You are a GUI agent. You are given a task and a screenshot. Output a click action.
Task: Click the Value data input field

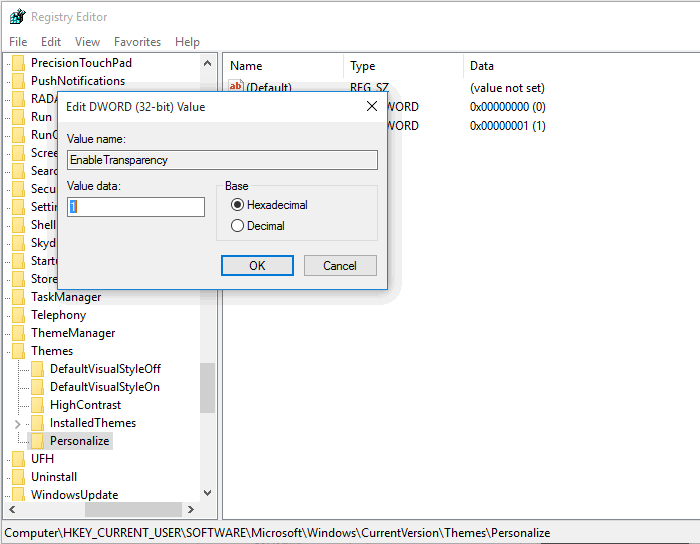coord(136,207)
